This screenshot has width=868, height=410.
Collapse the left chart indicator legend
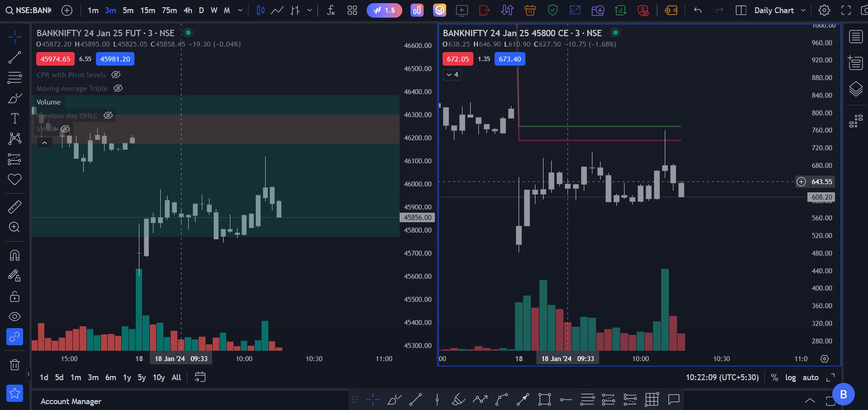[x=44, y=143]
